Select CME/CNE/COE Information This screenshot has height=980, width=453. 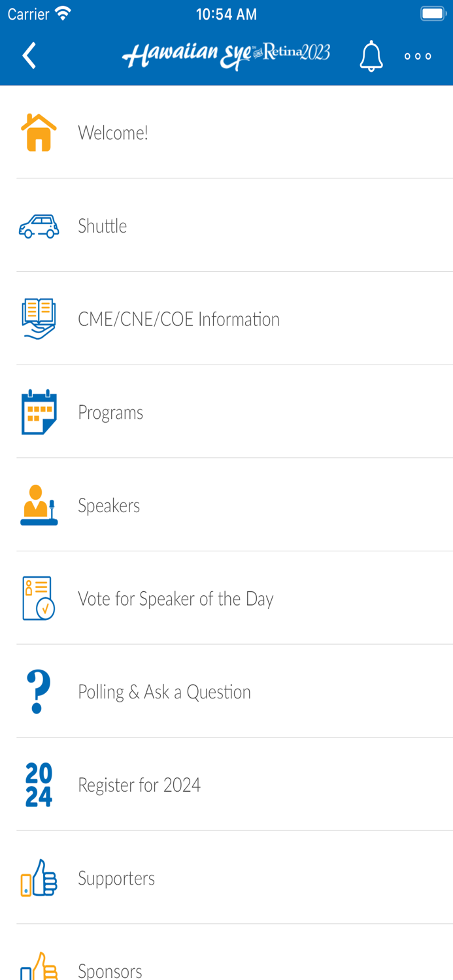coord(178,319)
